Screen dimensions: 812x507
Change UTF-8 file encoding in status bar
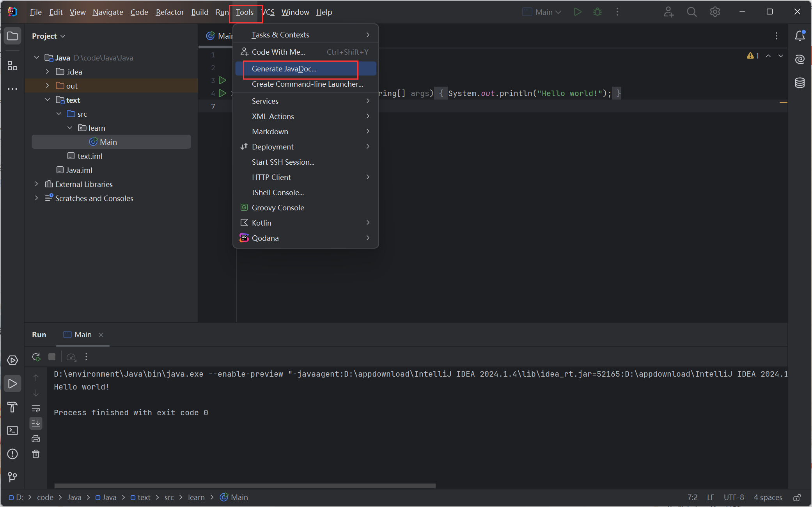click(734, 498)
